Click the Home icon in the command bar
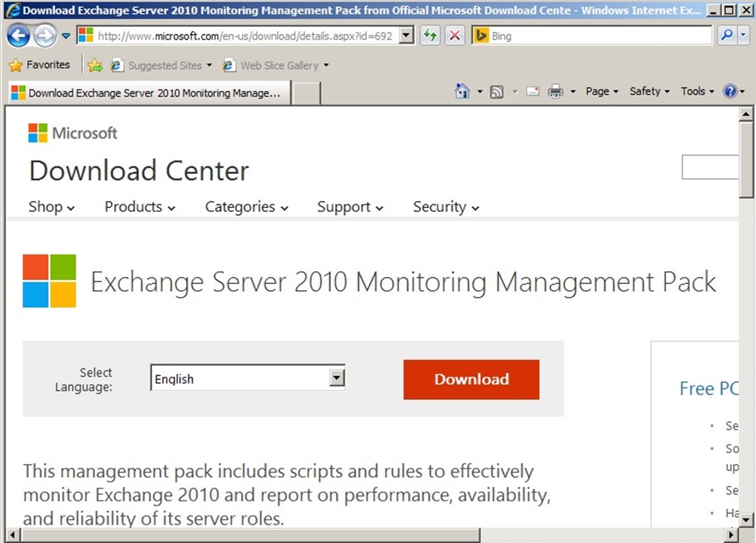This screenshot has height=543, width=756. click(x=462, y=91)
